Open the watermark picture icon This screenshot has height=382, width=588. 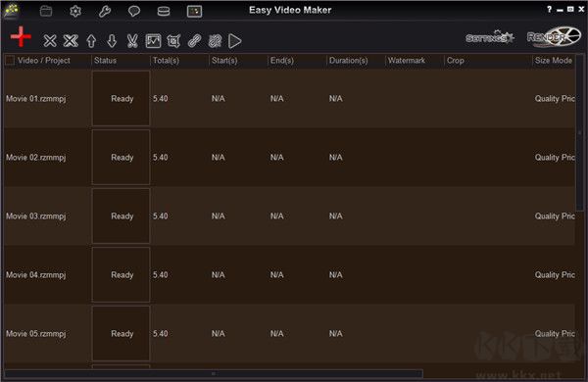[153, 41]
